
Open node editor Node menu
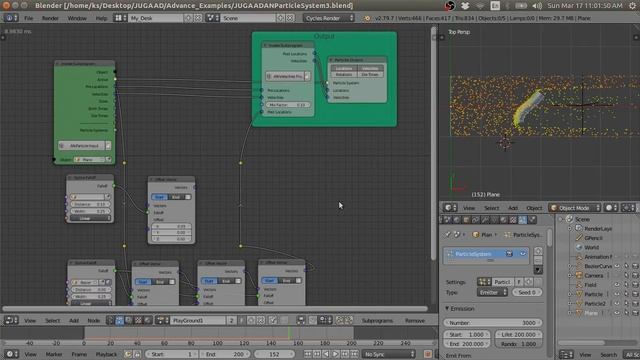click(x=93, y=321)
